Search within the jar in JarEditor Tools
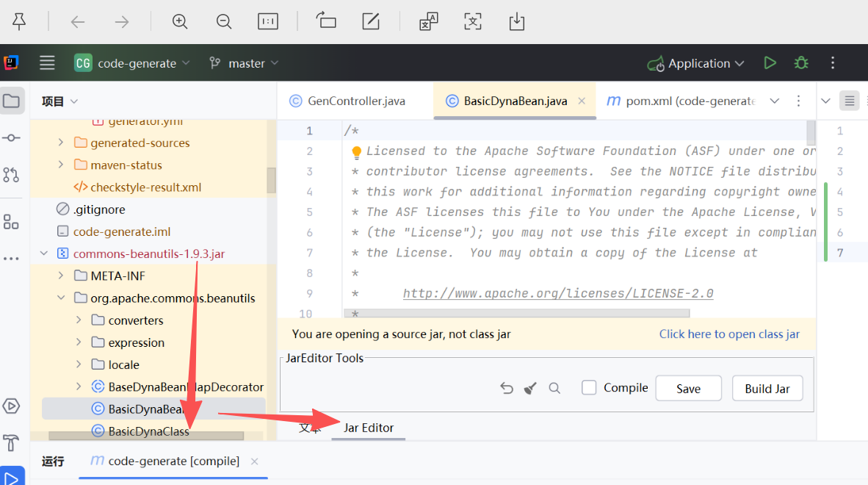This screenshot has width=868, height=485. (554, 388)
